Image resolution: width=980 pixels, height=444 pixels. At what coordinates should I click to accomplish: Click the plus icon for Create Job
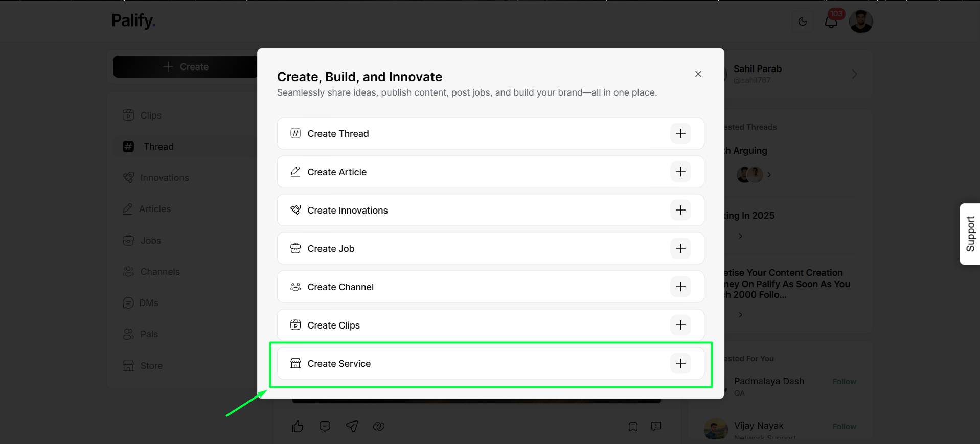pos(680,248)
